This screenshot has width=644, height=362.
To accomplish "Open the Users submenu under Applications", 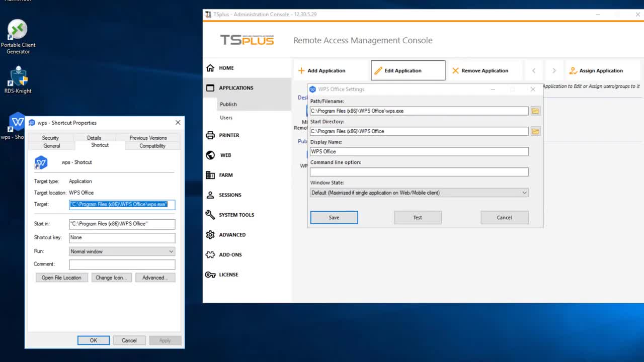I will pyautogui.click(x=226, y=118).
